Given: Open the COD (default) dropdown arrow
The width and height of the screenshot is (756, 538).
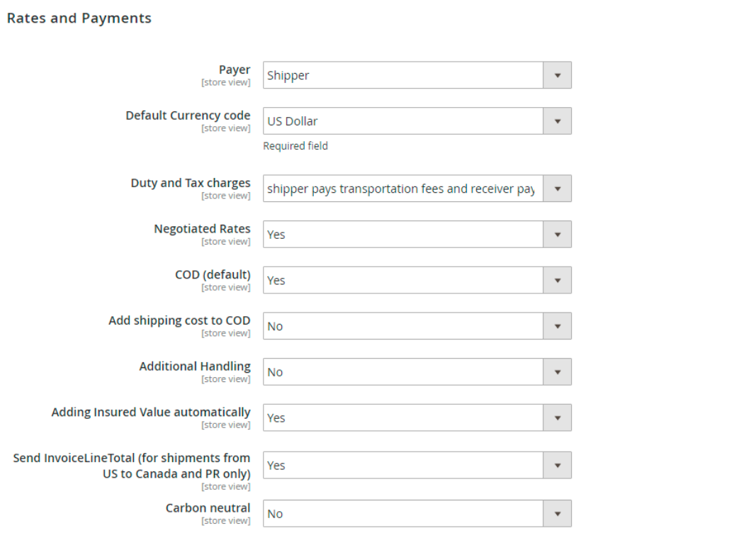Looking at the screenshot, I should tap(557, 280).
